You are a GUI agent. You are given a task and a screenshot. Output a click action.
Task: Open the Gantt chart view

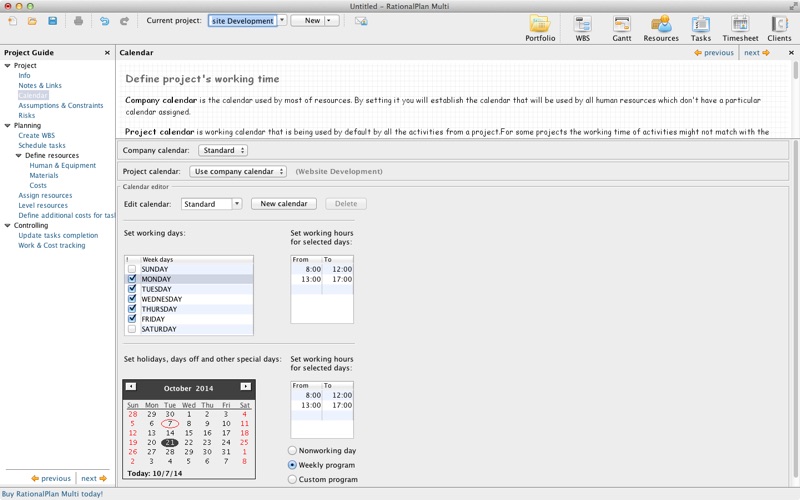[x=621, y=29]
